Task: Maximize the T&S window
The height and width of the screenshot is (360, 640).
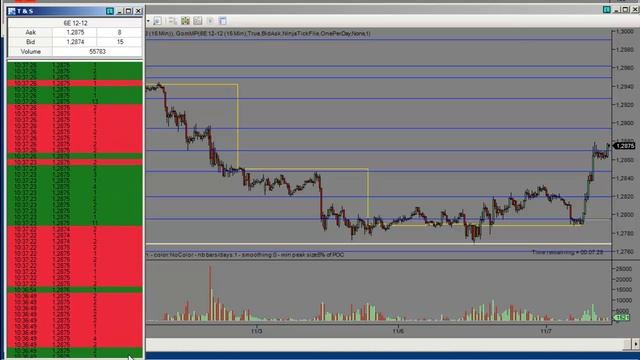Action: click(x=129, y=11)
